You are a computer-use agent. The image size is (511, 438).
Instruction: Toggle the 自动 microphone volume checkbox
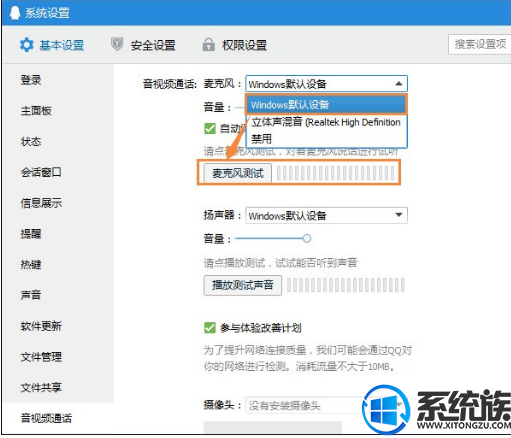(x=210, y=128)
